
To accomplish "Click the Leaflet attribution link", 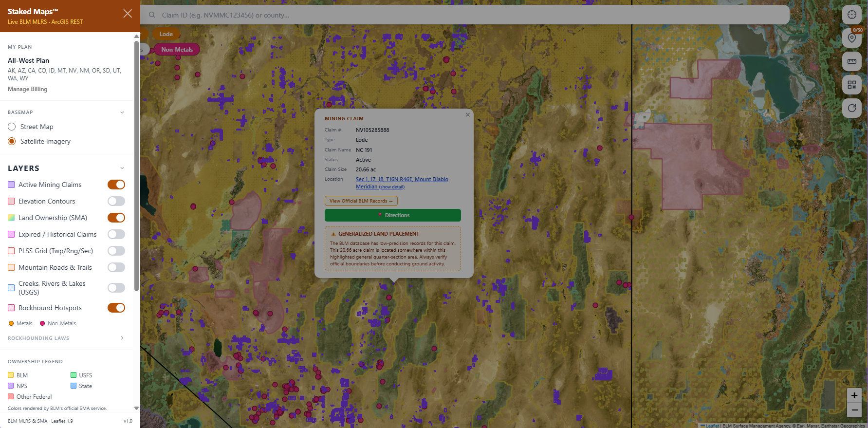I will (713, 426).
